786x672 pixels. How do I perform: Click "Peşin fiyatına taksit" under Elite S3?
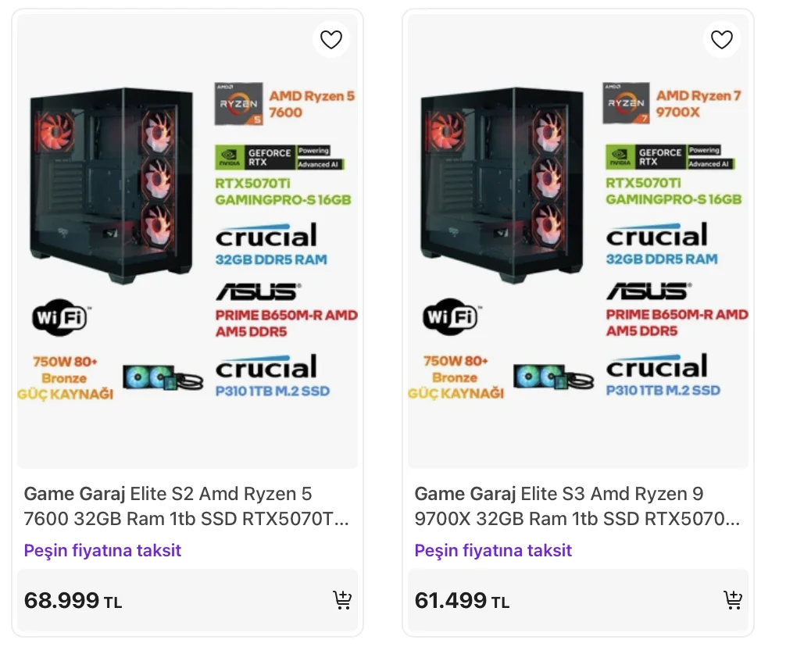tap(493, 550)
